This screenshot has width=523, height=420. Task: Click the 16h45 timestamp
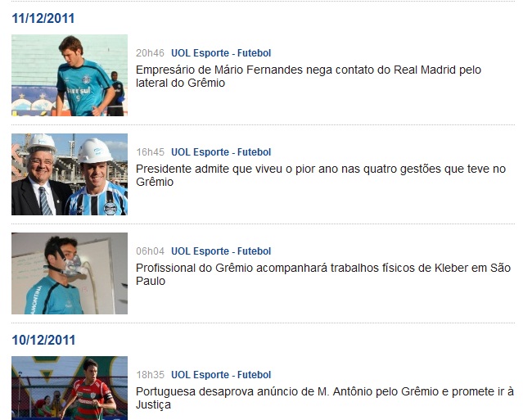tap(150, 152)
